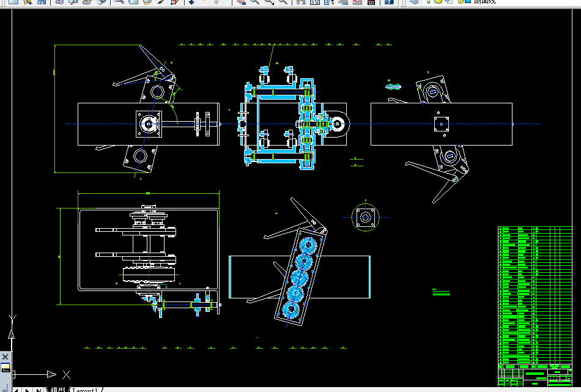Click the Publish toolbar icon
This screenshot has width=581, height=392.
pyautogui.click(x=87, y=1)
